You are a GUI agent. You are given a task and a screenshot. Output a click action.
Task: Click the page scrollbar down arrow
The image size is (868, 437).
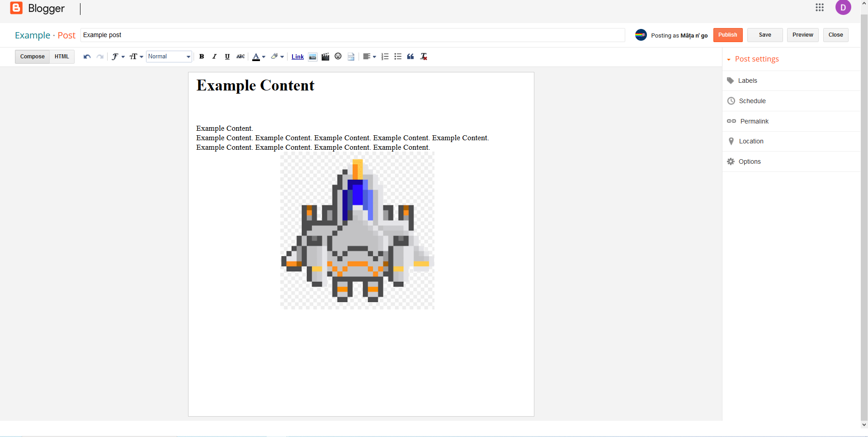coord(864,425)
